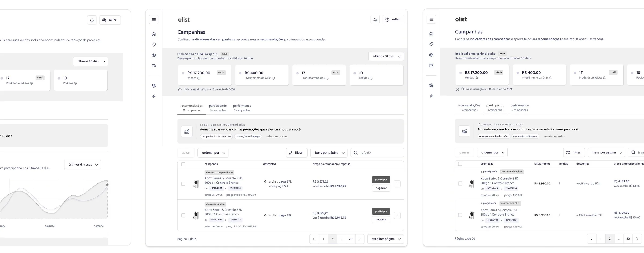Toggle select-all checkbox in middle panel table header

(x=183, y=164)
